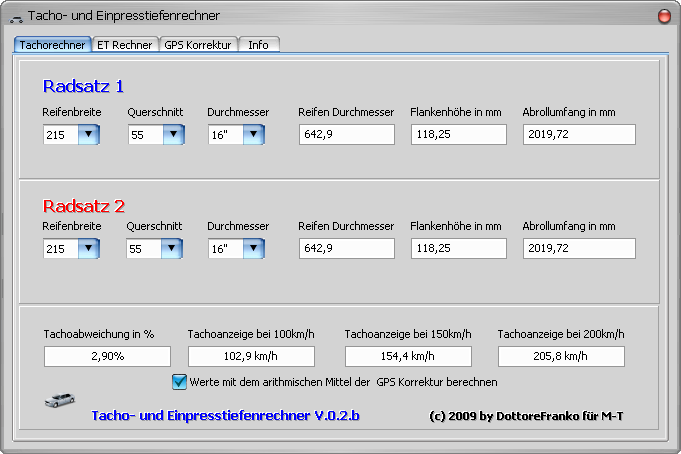Select the Radsatz 1 Abrollumfang in mm field

point(579,134)
